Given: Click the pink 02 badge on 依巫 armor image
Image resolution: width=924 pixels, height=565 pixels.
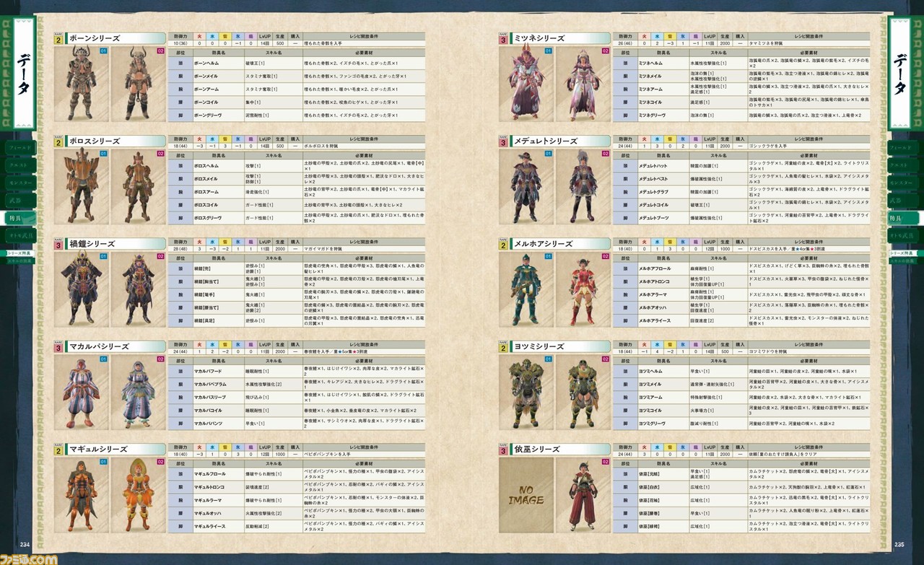Looking at the screenshot, I should 606,462.
